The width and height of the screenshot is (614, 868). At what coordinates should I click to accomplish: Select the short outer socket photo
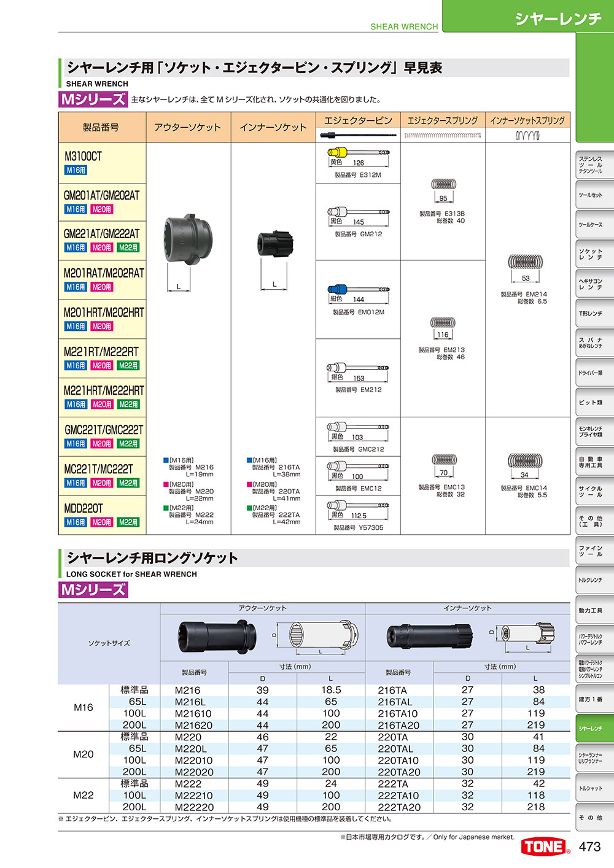188,239
